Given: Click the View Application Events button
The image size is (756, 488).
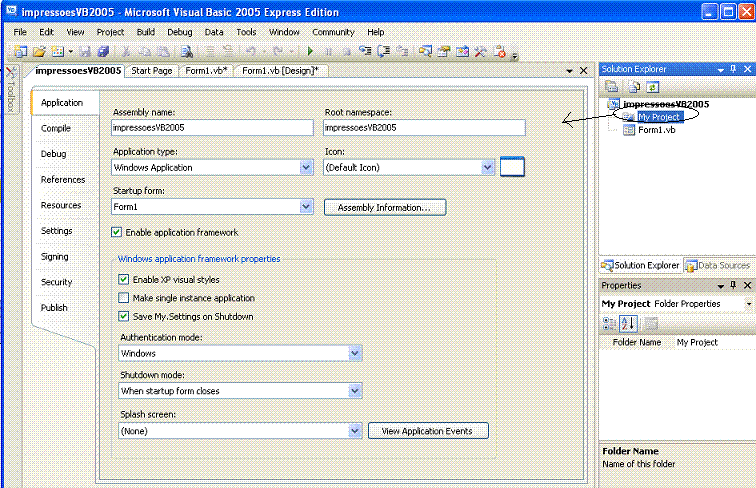Looking at the screenshot, I should click(x=428, y=431).
